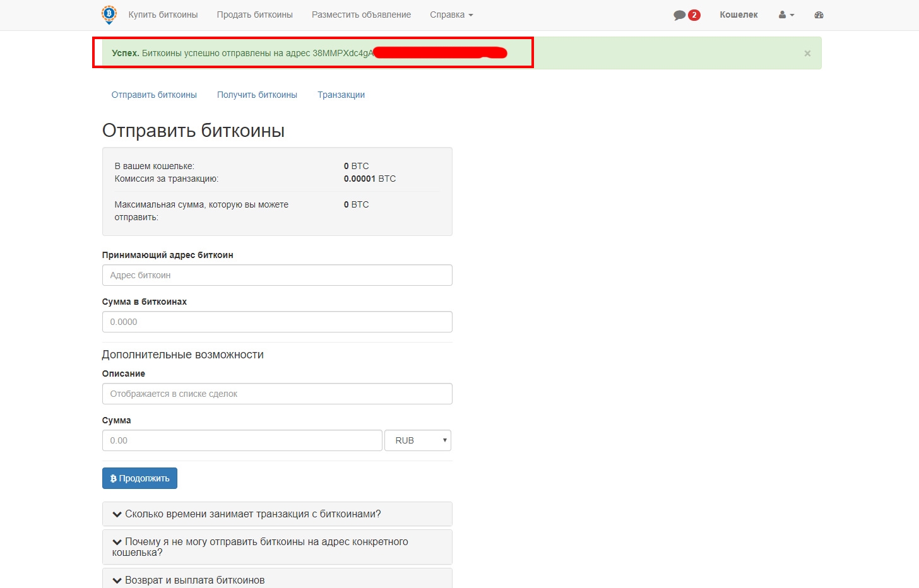
Task: Open the Справка dropdown menu
Action: pyautogui.click(x=451, y=15)
